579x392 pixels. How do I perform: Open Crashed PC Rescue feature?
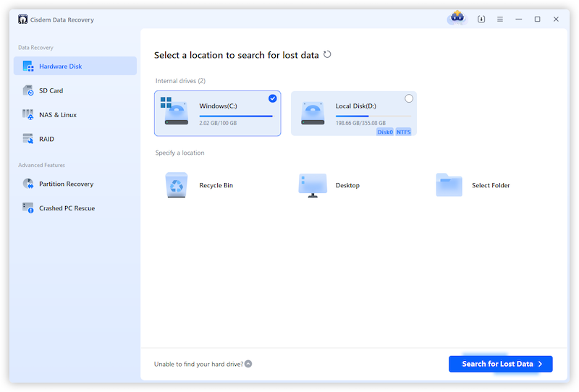click(x=75, y=208)
